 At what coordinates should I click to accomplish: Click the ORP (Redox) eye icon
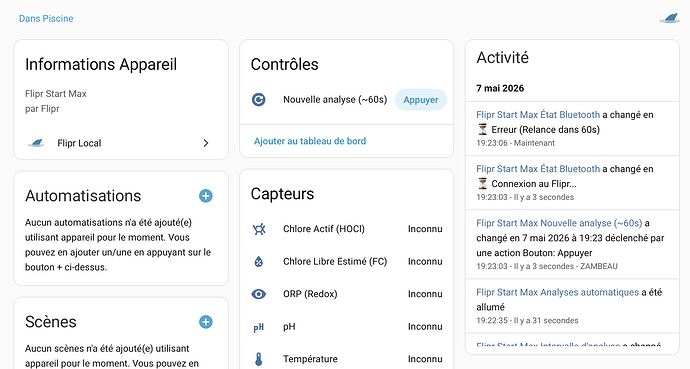click(x=259, y=294)
